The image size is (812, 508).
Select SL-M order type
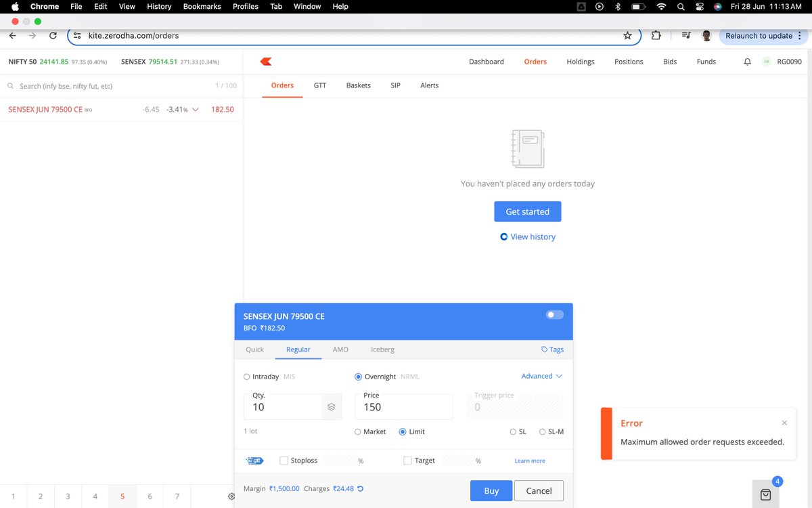[x=542, y=431]
